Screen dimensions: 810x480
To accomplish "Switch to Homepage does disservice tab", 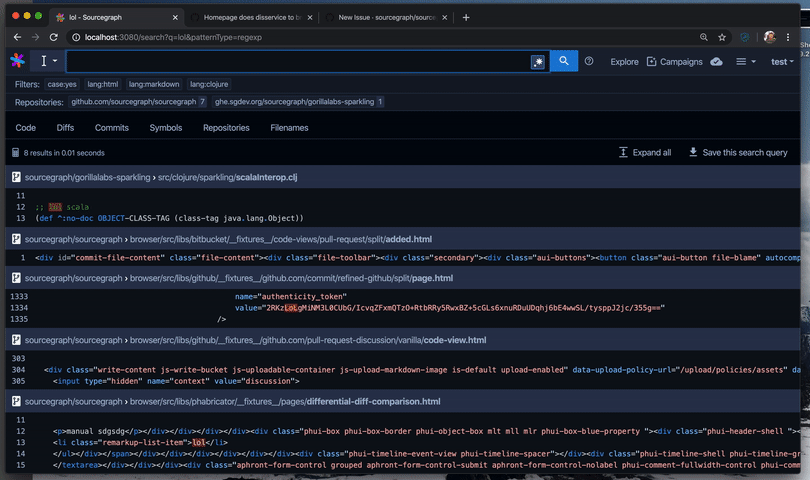I will point(251,17).
